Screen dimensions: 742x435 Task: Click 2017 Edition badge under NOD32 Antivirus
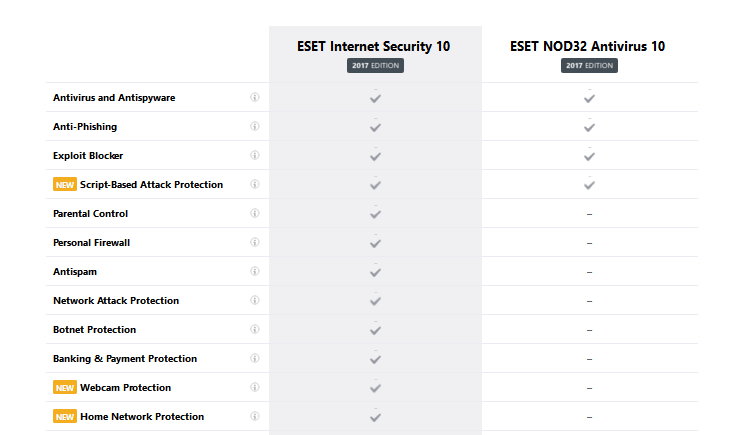click(x=589, y=65)
